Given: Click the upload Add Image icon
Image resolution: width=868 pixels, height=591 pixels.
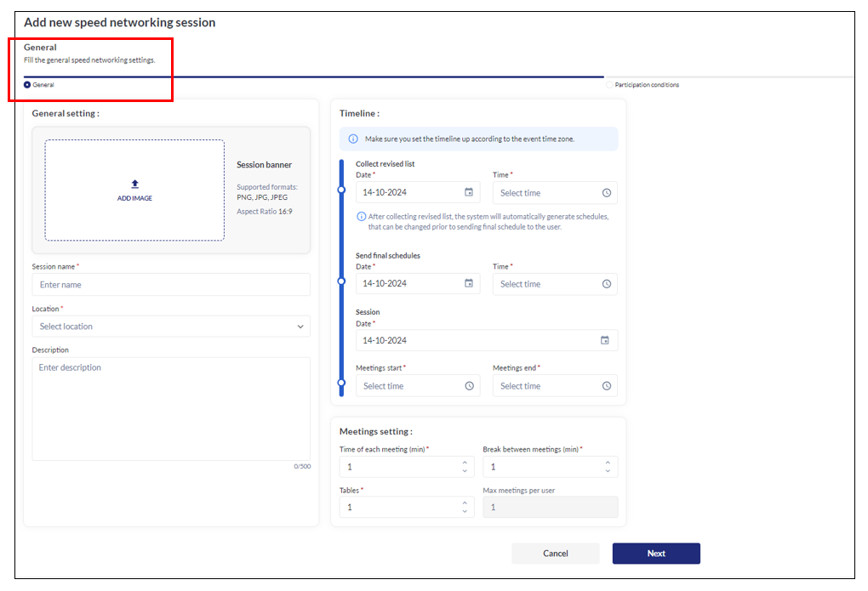Looking at the screenshot, I should 134,184.
